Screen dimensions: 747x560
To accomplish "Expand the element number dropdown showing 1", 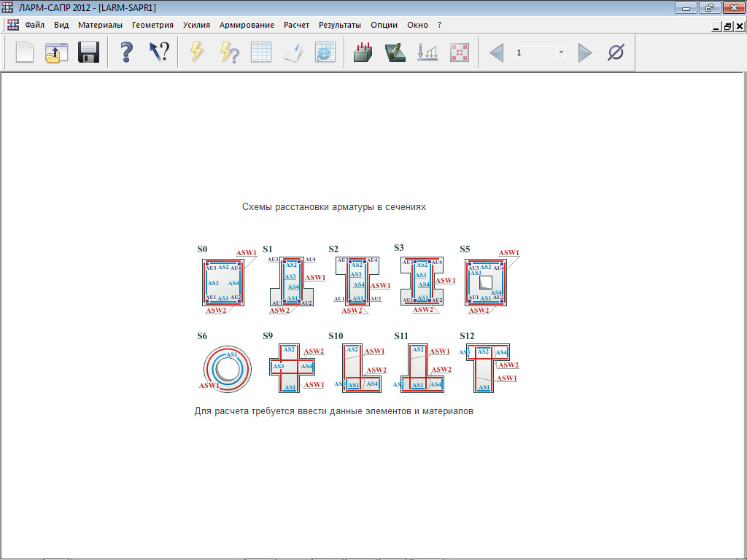I will [x=561, y=52].
